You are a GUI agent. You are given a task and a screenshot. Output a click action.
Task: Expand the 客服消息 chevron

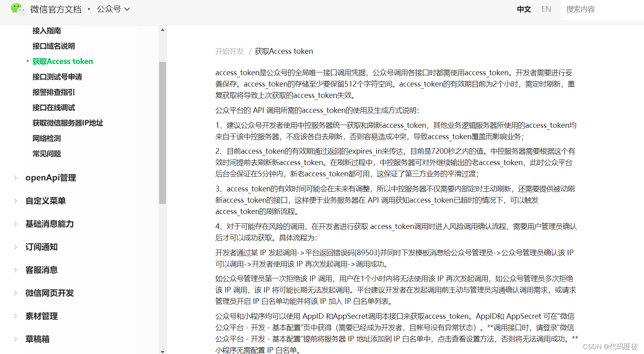15,270
